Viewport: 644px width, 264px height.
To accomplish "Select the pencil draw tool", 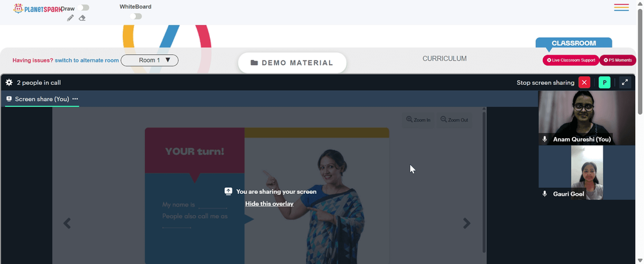I will click(x=70, y=18).
